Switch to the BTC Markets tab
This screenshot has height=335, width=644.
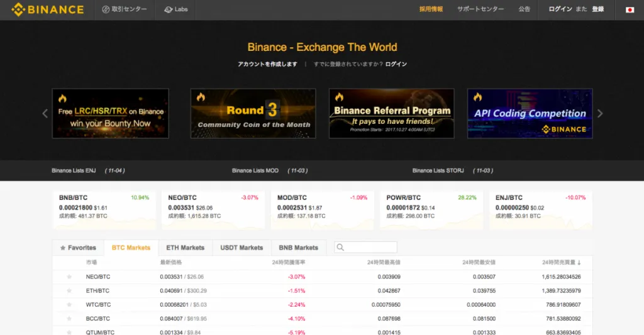click(131, 248)
